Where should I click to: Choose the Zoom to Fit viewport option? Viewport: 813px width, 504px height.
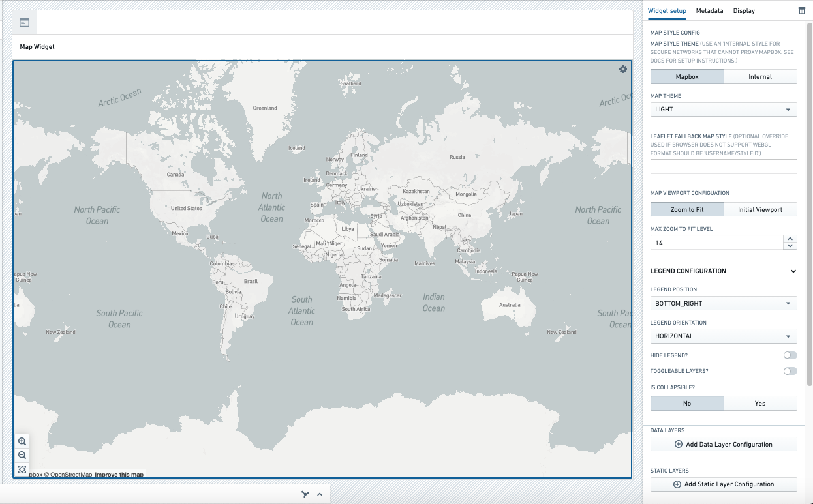click(687, 209)
